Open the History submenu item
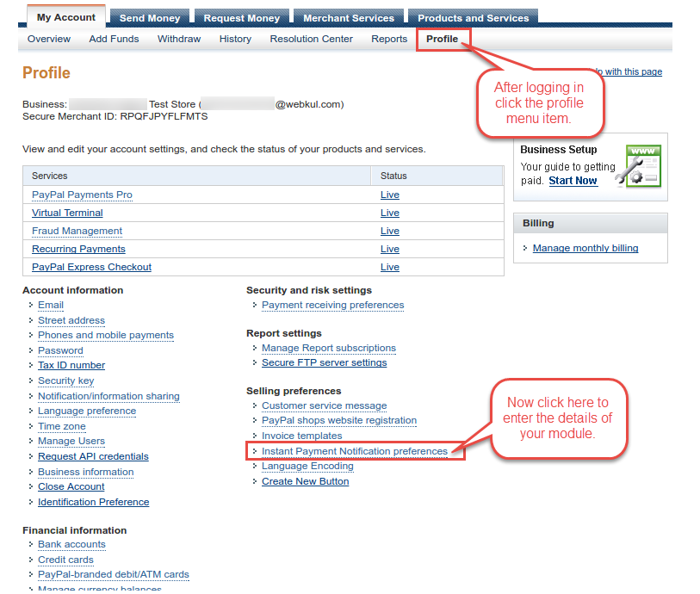Viewport: 700px width, 594px height. click(x=235, y=40)
